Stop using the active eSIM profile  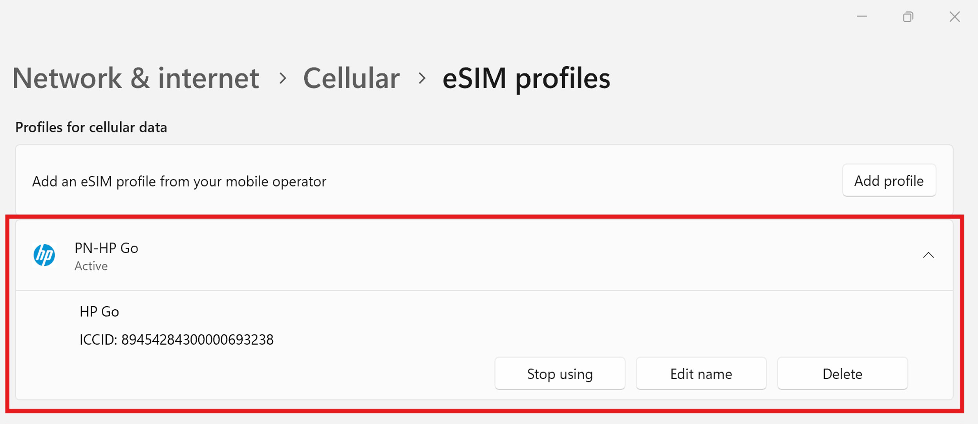point(559,374)
